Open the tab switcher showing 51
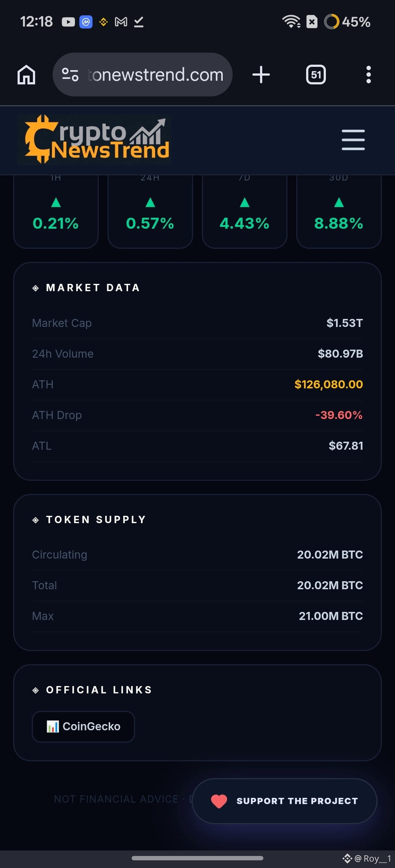Image resolution: width=395 pixels, height=868 pixels. coord(316,75)
